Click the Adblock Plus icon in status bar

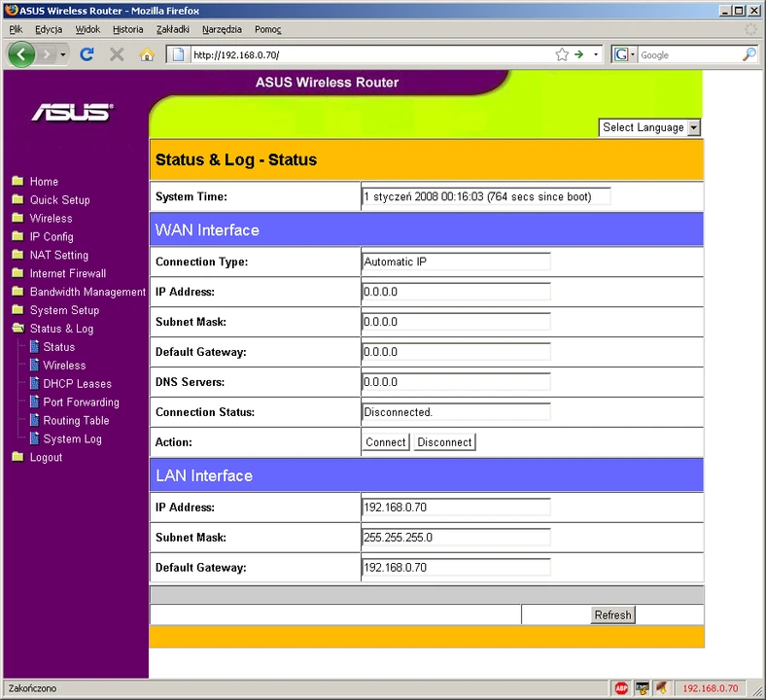pos(621,688)
